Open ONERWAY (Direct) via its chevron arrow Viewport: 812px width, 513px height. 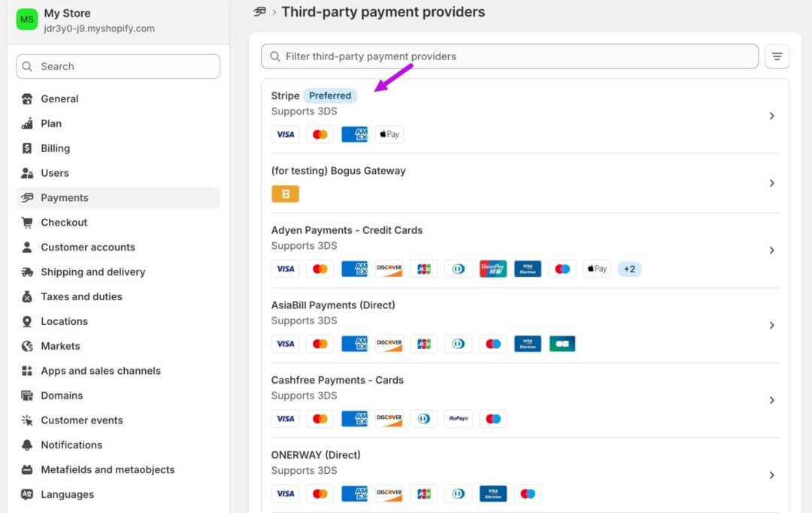pyautogui.click(x=771, y=475)
